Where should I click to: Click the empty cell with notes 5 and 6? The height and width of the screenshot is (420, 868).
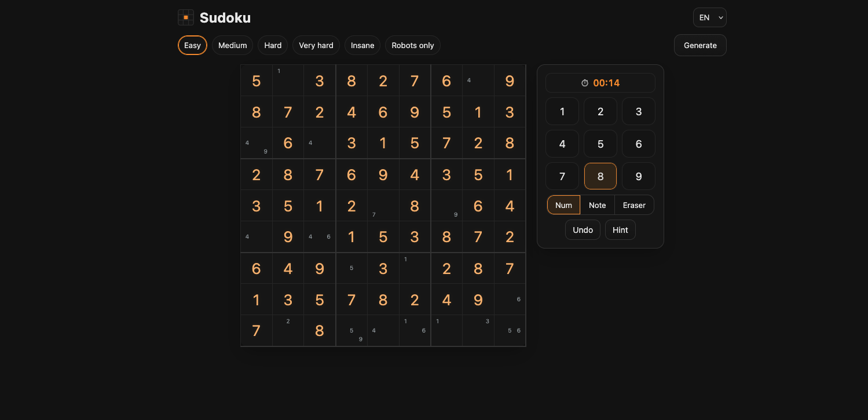point(510,331)
